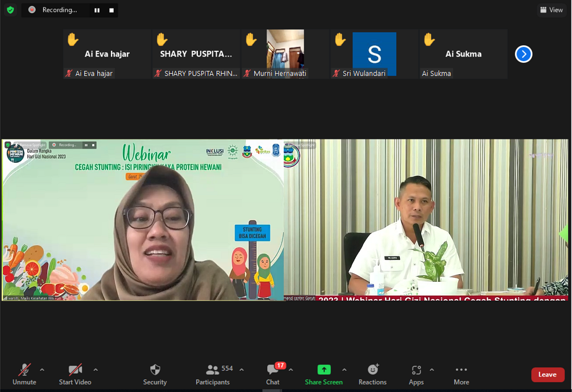The image size is (572, 392).
Task: Open the Participants panel
Action: click(x=213, y=374)
